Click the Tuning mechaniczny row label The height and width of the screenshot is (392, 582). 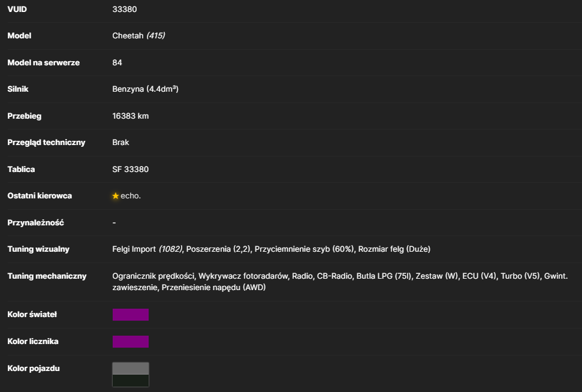[47, 276]
